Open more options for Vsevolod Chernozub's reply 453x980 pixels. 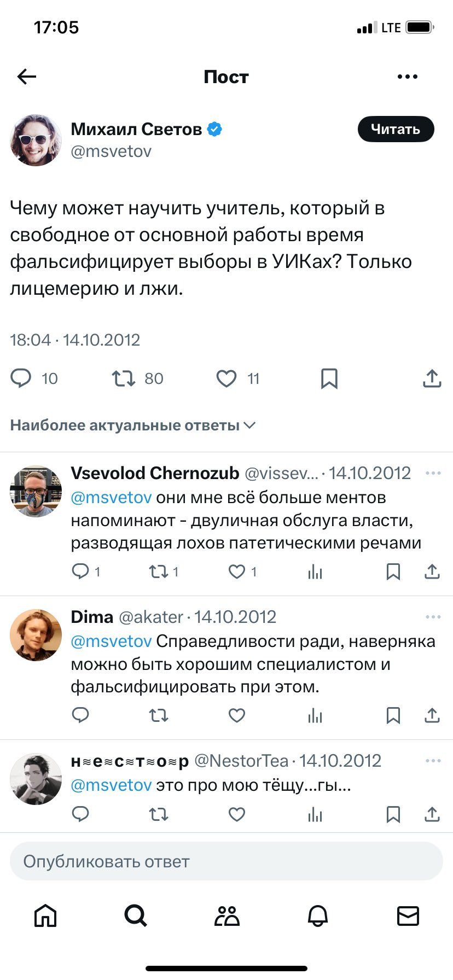[433, 473]
